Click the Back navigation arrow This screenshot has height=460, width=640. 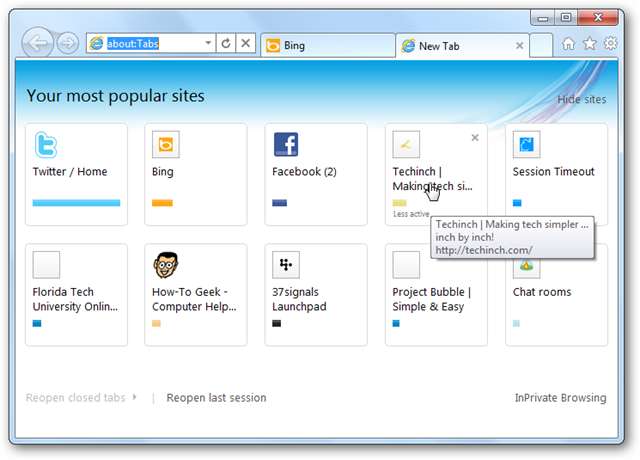pyautogui.click(x=37, y=43)
